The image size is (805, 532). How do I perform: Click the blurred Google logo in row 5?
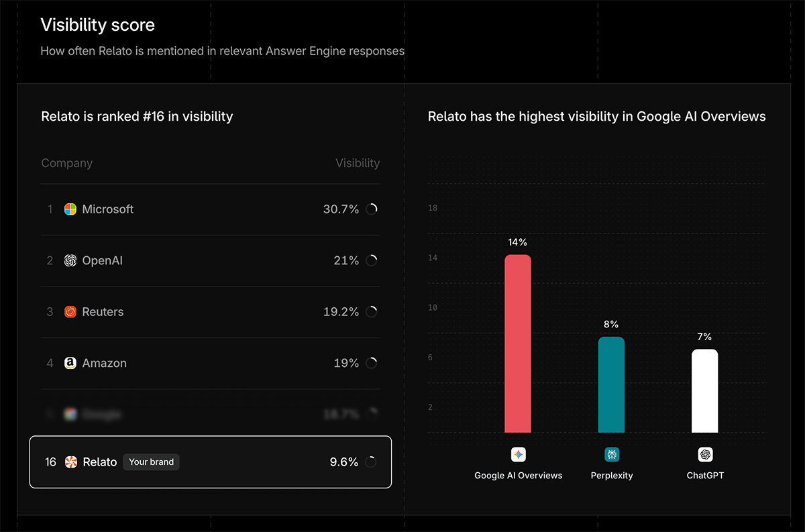pyautogui.click(x=70, y=414)
